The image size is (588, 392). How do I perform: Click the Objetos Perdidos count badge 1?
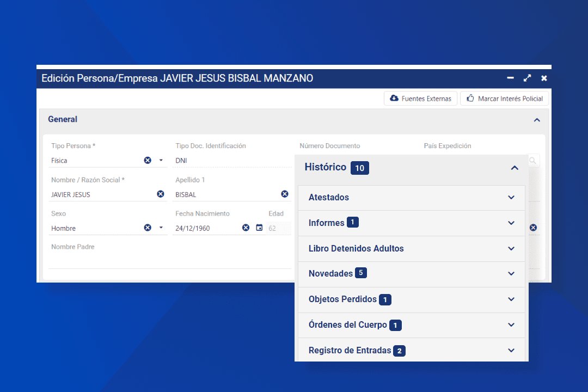(x=385, y=300)
